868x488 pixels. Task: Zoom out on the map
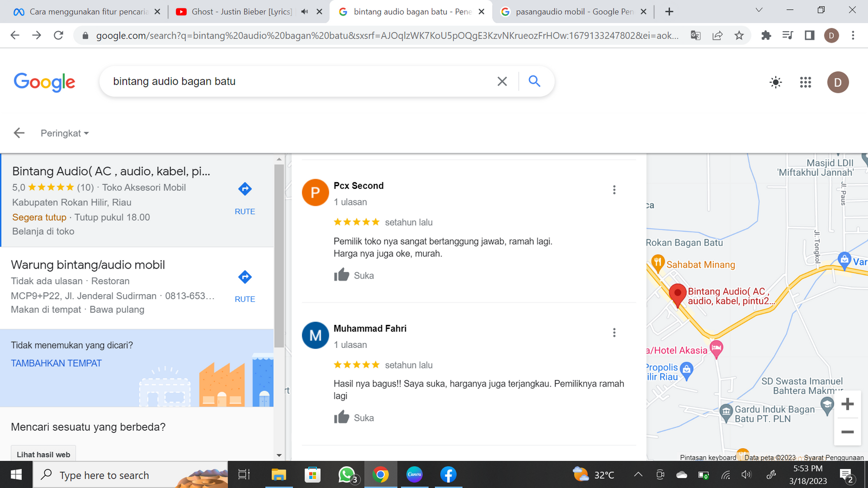pos(847,432)
